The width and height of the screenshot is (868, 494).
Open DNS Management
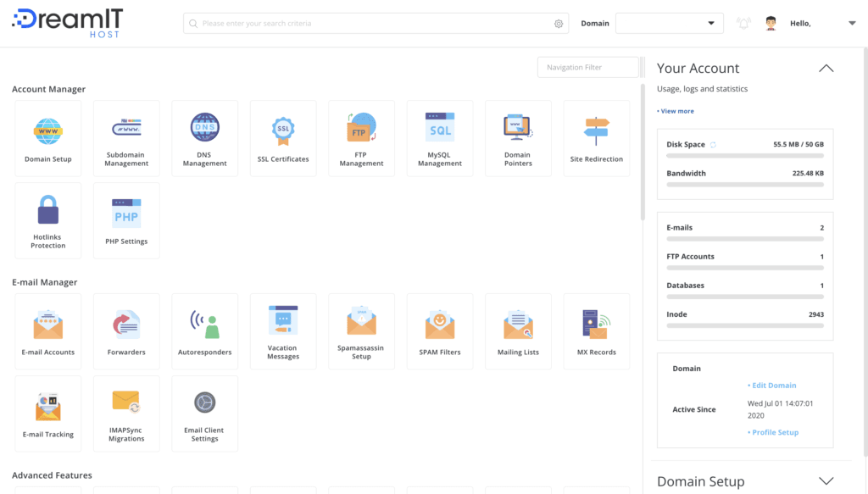click(x=204, y=138)
